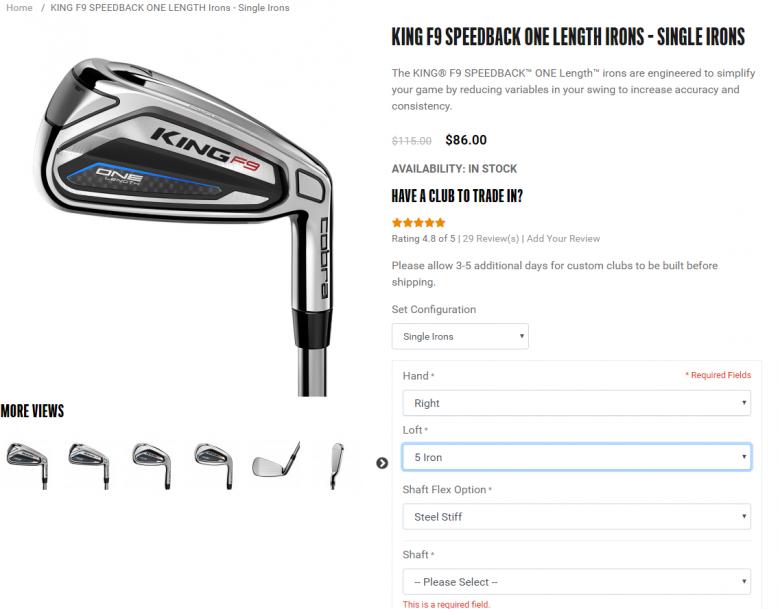Screen dimensions: 780x609
Task: Select the first iron thumbnail in More Views
Action: point(27,466)
